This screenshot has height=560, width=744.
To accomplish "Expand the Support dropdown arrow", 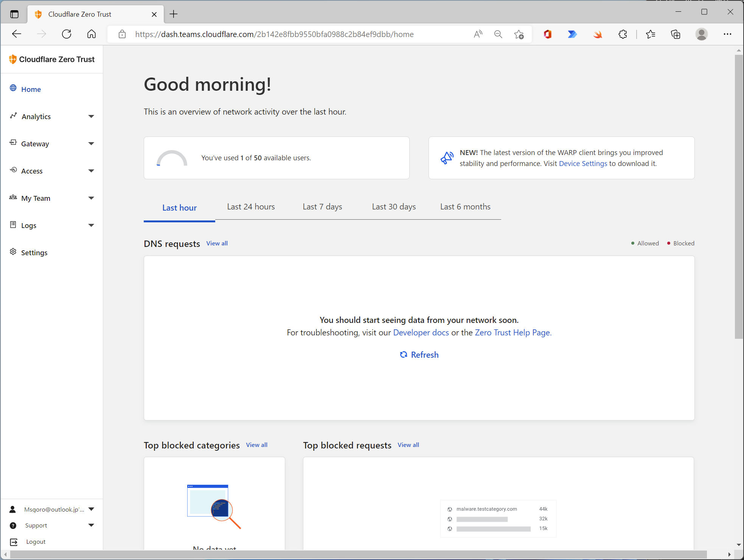I will click(x=91, y=525).
